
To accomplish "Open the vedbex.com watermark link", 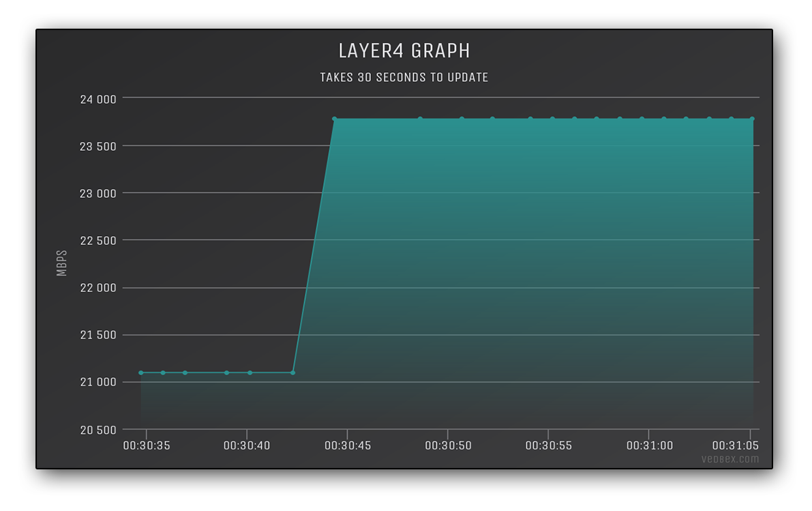I will (x=732, y=459).
